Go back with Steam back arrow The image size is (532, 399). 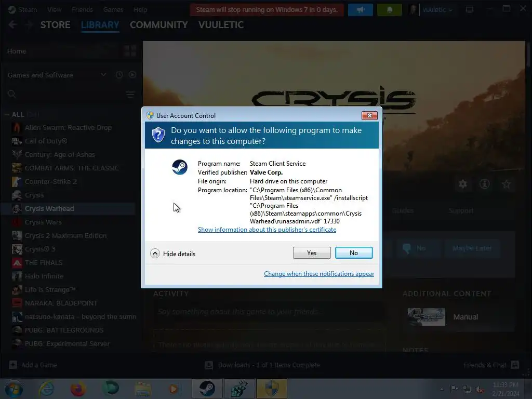coord(12,25)
